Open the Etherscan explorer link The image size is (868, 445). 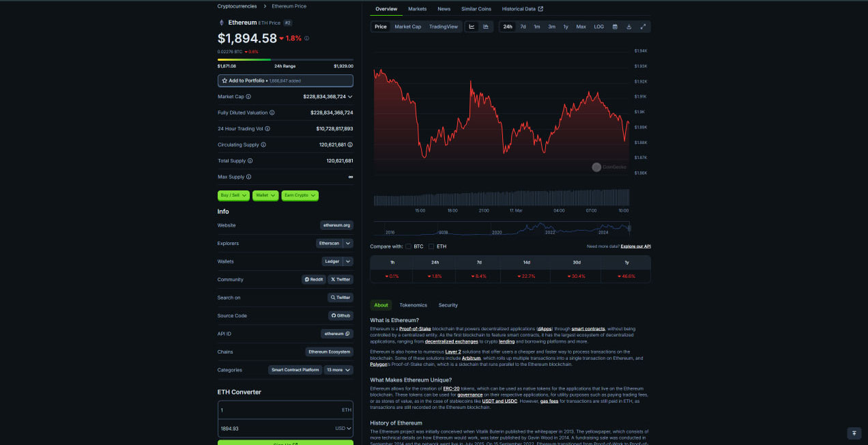(329, 243)
